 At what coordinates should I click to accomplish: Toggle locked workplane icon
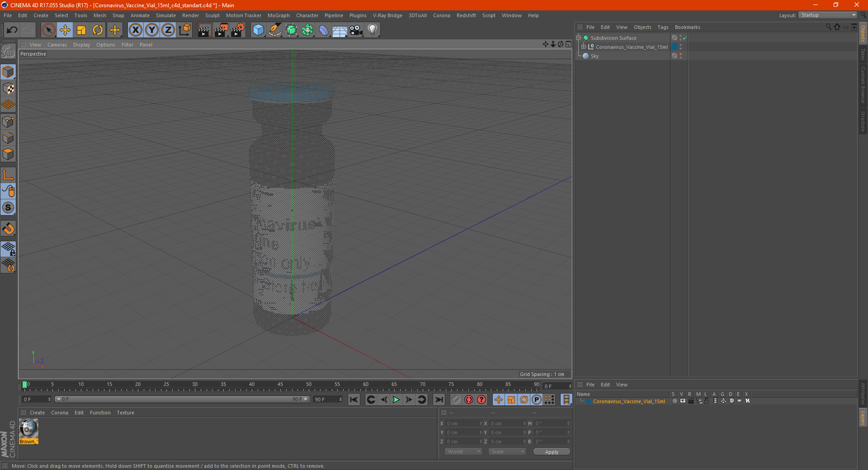click(x=8, y=249)
